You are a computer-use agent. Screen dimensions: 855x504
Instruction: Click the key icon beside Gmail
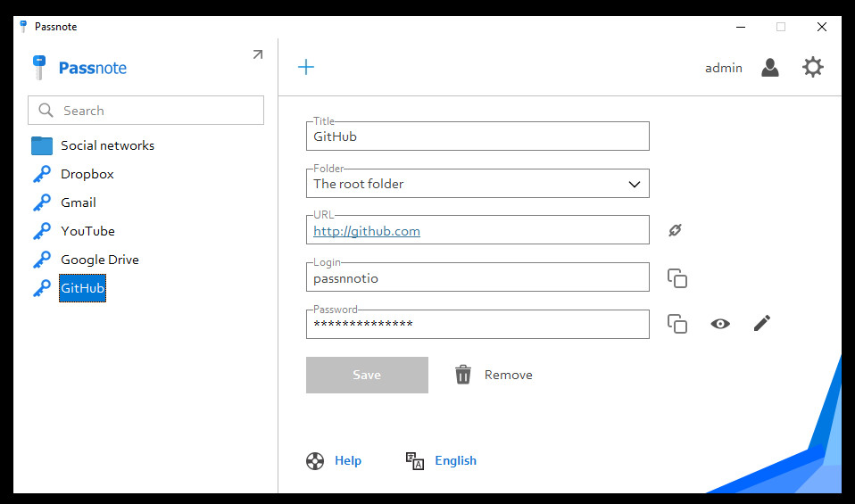coord(41,202)
